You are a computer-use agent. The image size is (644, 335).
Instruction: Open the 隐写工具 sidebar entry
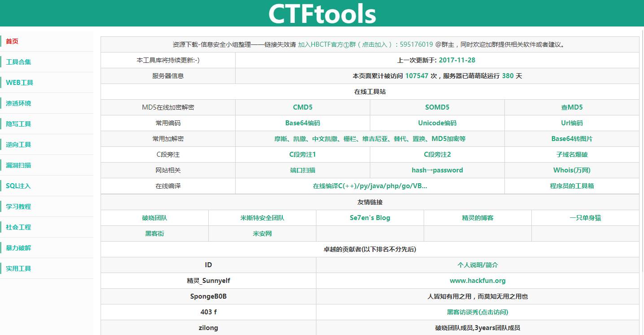(x=18, y=124)
